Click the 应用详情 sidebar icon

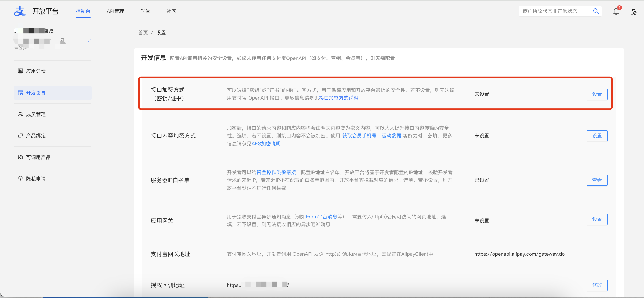click(20, 71)
